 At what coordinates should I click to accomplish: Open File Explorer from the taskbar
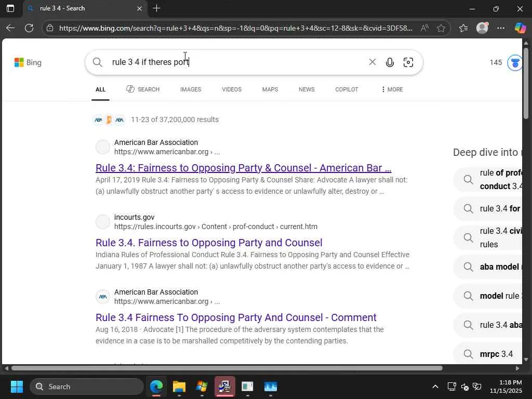tap(179, 387)
